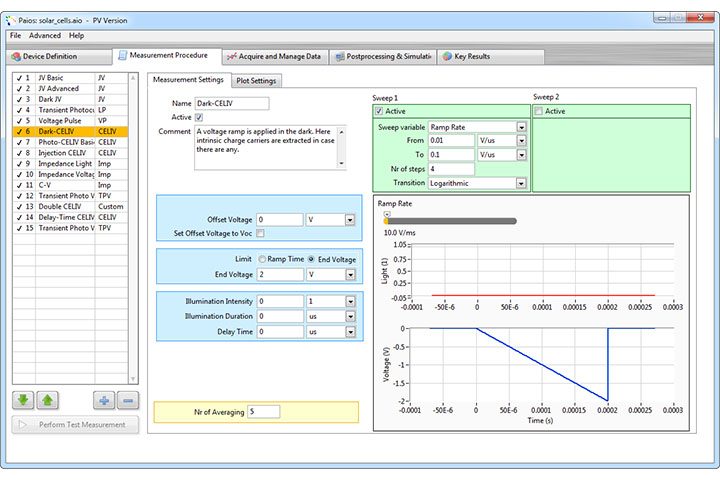The image size is (720, 480).
Task: Select the Ramp Time radio button
Action: 262,259
